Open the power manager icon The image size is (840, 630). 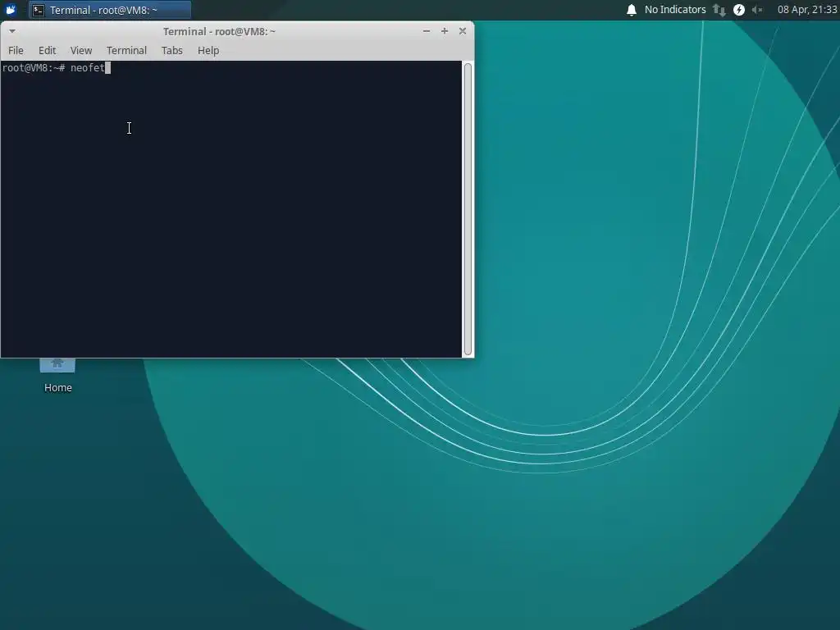[x=739, y=10]
